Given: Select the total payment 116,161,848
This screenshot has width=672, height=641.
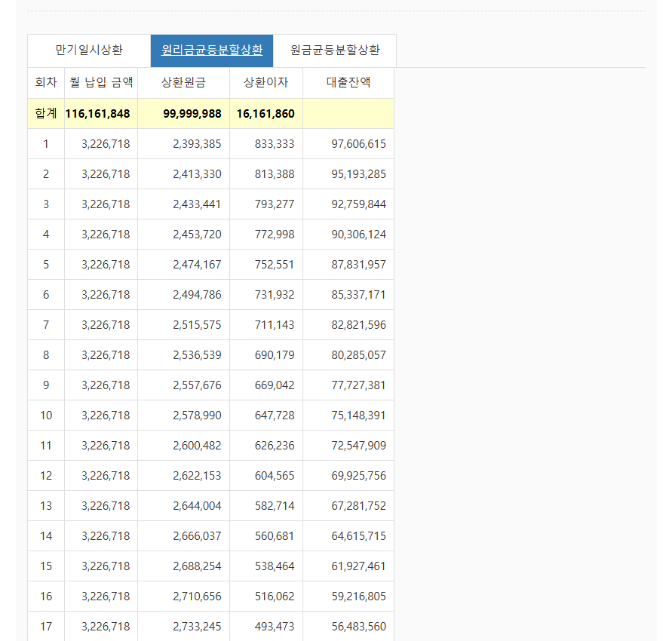Looking at the screenshot, I should 98,114.
